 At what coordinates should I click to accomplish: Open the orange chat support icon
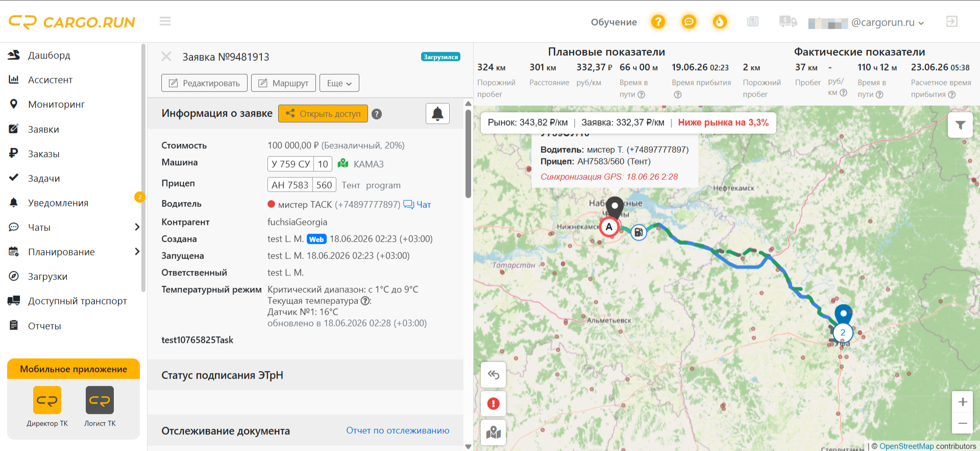click(689, 22)
